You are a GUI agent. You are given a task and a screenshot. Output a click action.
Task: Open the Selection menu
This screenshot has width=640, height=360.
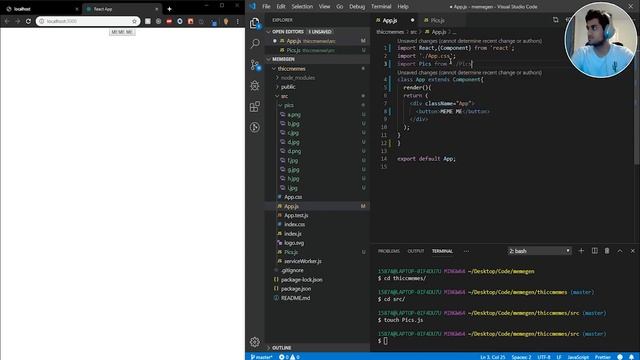pos(302,7)
